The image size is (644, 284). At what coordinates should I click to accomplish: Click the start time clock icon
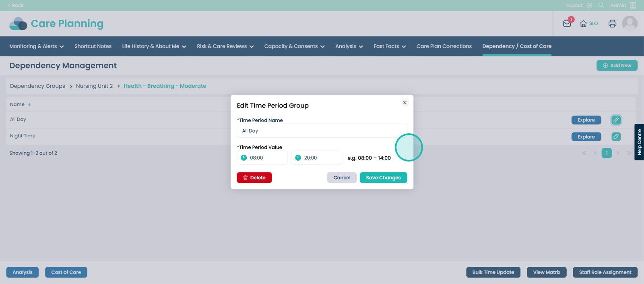click(x=244, y=158)
